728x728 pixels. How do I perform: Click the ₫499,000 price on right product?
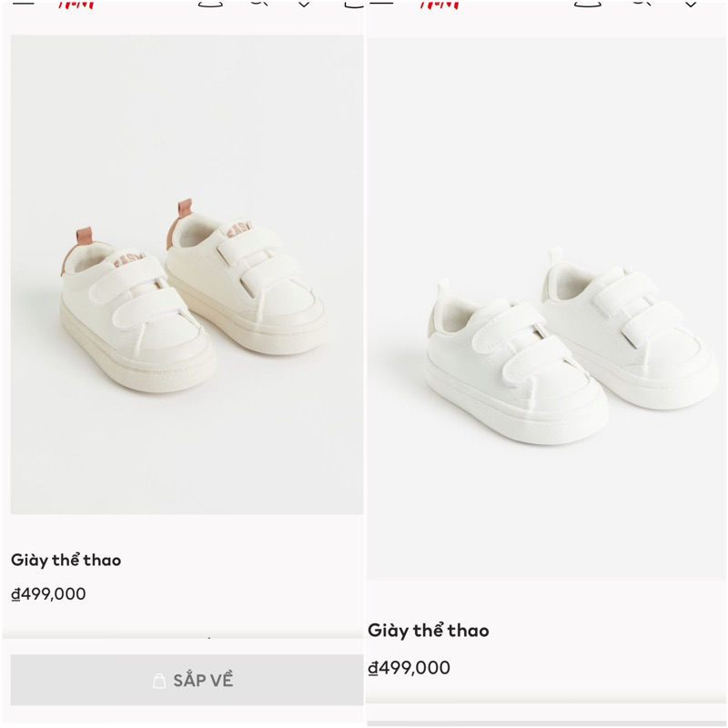click(x=409, y=668)
